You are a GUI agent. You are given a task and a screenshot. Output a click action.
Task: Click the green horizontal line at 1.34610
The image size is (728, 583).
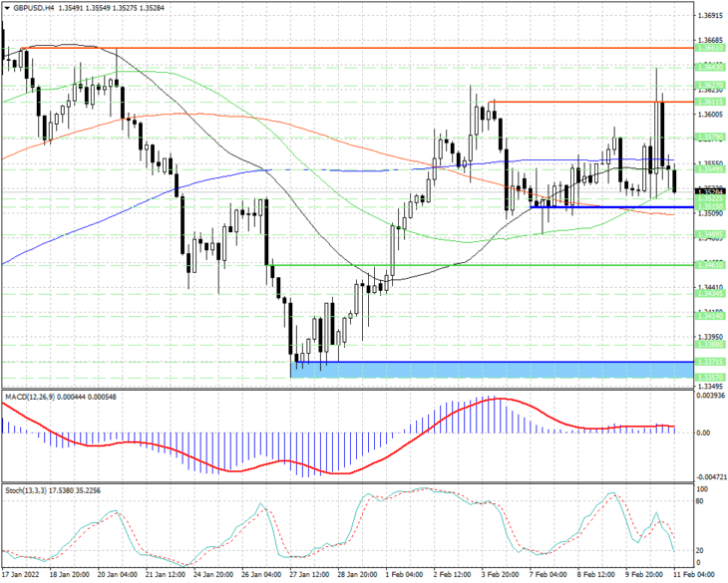pos(480,265)
